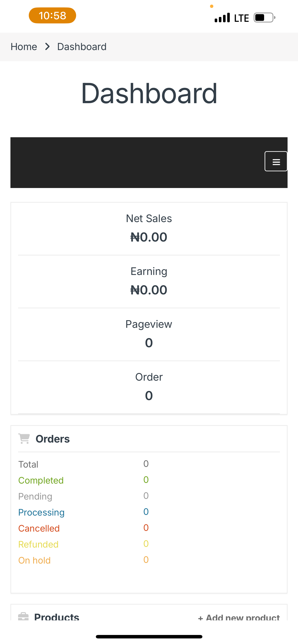
Task: Open Pending orders link
Action: (x=35, y=496)
